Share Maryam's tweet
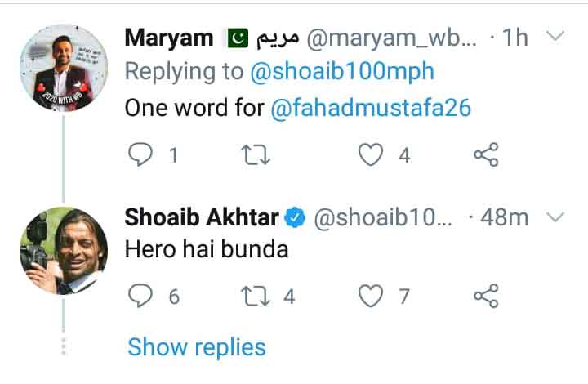 [x=486, y=154]
